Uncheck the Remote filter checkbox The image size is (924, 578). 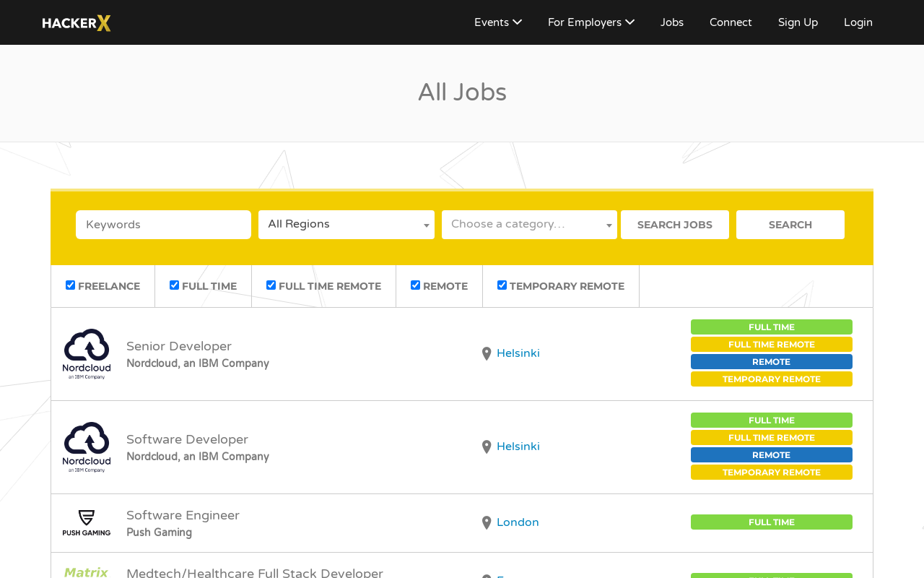pos(415,285)
